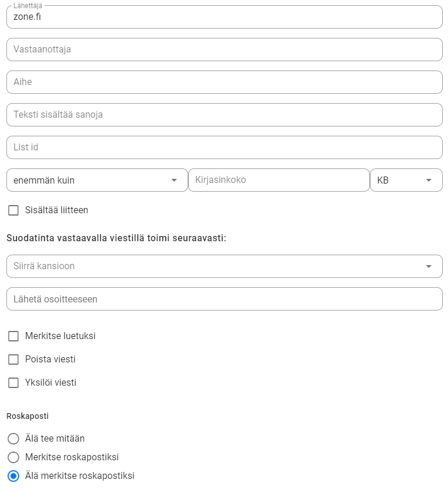Image resolution: width=448 pixels, height=490 pixels.
Task: Click the arrow icon of the KB dropdown
Action: click(429, 180)
